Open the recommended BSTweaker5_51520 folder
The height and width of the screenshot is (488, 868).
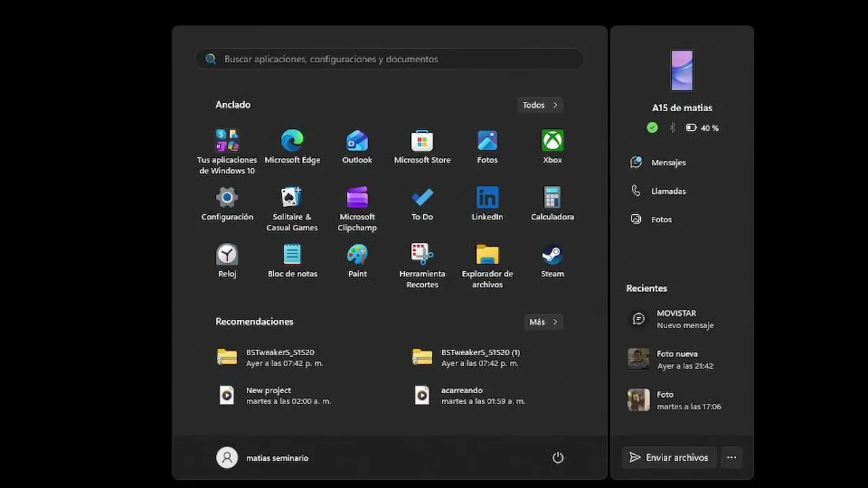point(270,357)
